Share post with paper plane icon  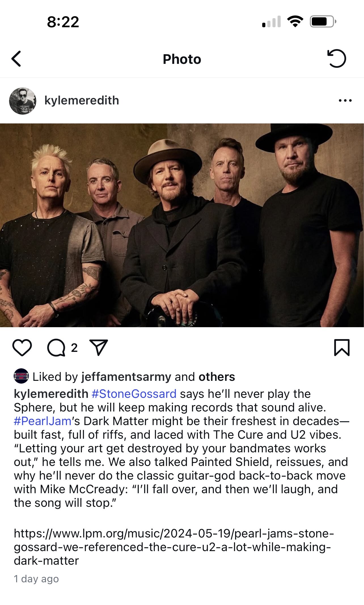click(99, 347)
